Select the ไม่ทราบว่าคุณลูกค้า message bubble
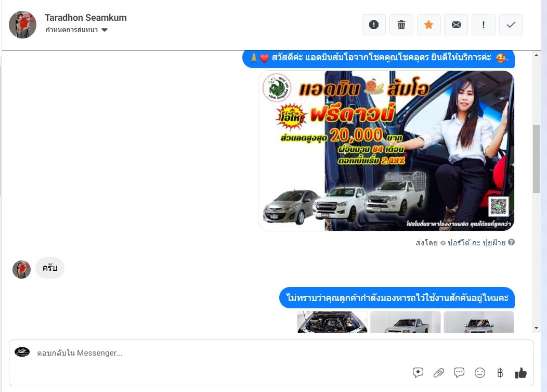The width and height of the screenshot is (547, 392). (397, 298)
